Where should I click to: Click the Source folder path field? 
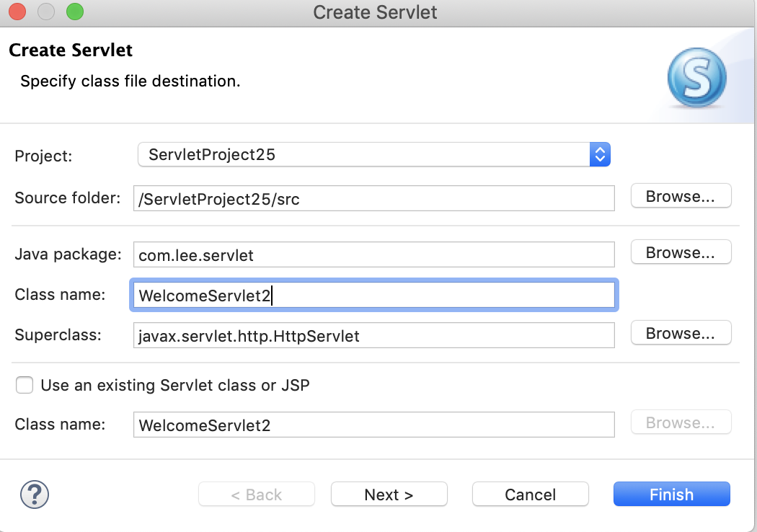373,198
